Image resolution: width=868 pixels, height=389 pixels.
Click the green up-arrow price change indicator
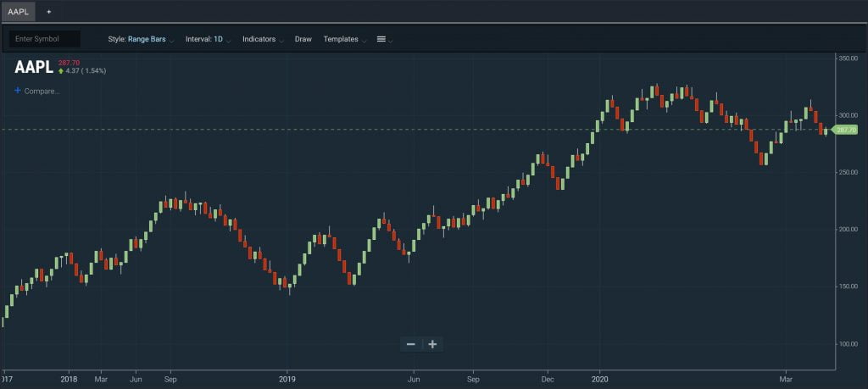click(61, 71)
